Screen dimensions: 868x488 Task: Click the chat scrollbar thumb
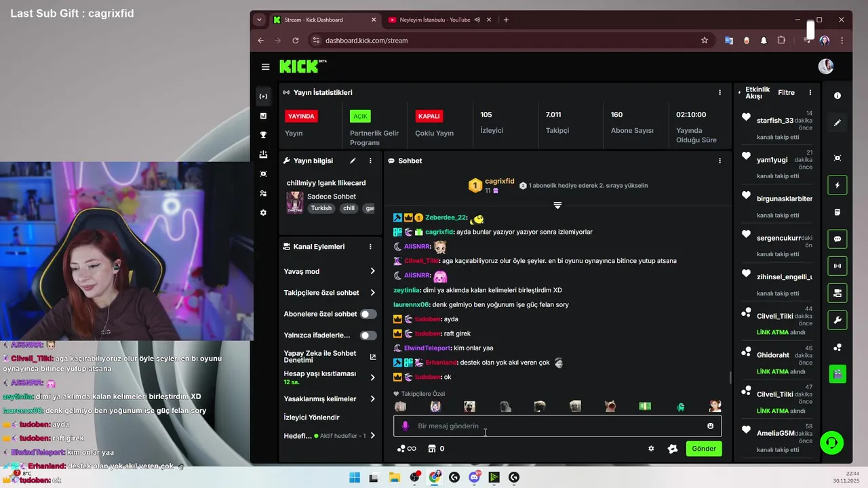point(730,378)
